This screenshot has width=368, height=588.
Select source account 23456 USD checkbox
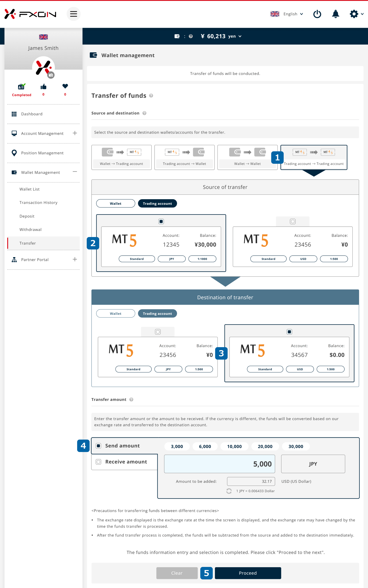pos(293,221)
